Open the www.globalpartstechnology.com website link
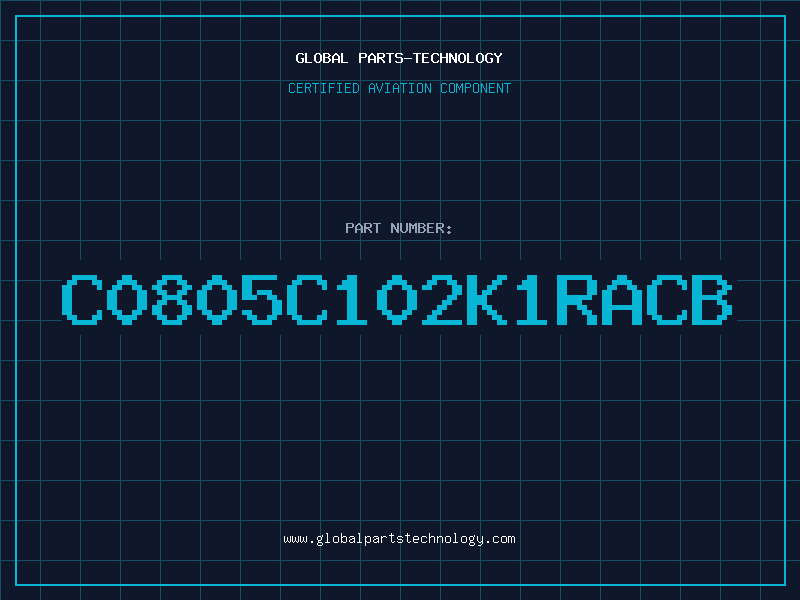 pos(399,539)
